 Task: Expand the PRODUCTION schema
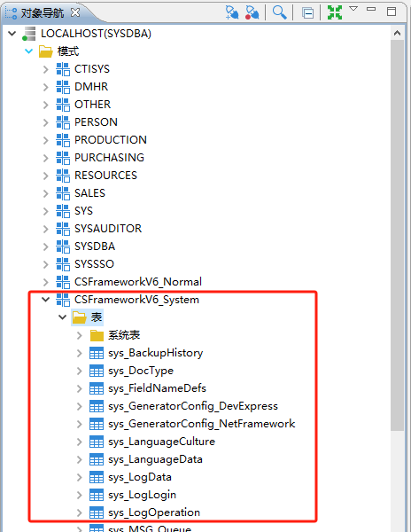[x=45, y=140]
